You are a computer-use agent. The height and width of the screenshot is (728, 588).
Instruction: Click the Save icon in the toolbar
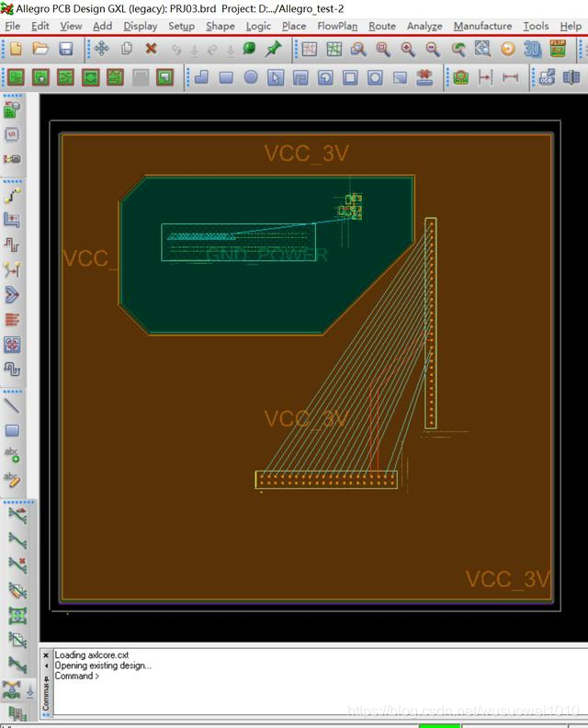point(66,49)
